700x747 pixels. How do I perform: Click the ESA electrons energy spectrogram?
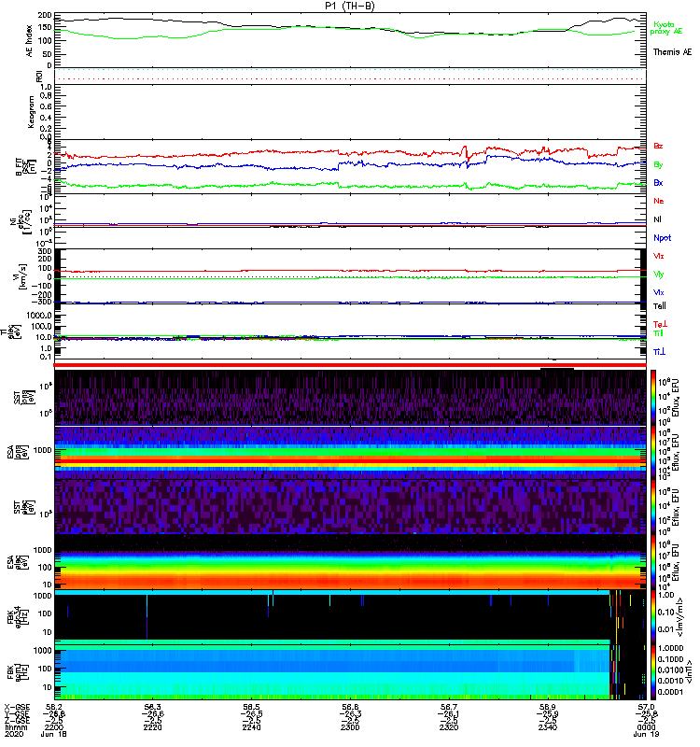tap(350, 562)
